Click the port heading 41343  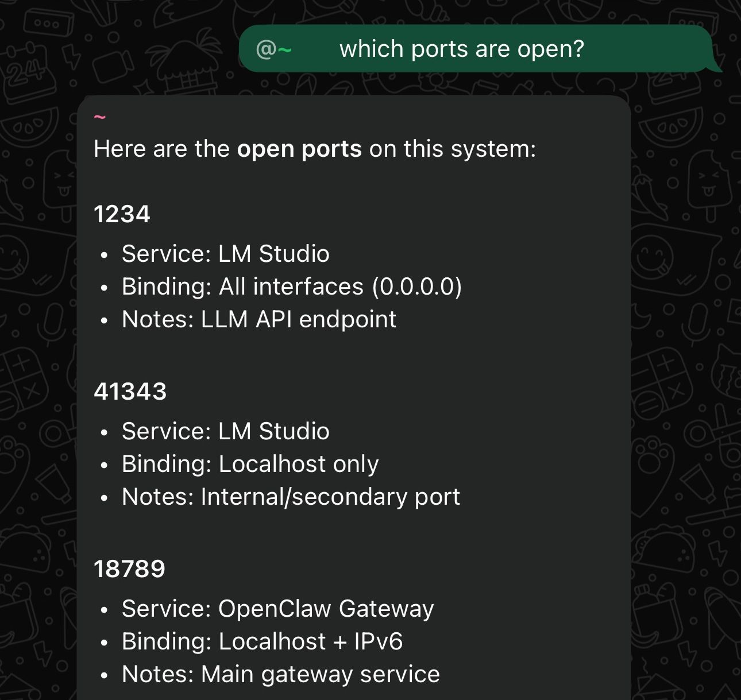point(130,392)
